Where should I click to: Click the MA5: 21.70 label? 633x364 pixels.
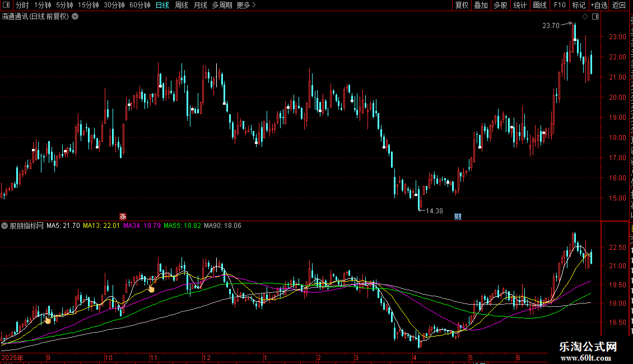[63, 226]
